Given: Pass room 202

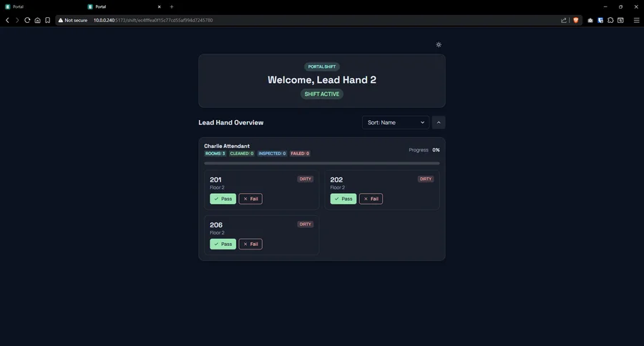Looking at the screenshot, I should tap(343, 199).
